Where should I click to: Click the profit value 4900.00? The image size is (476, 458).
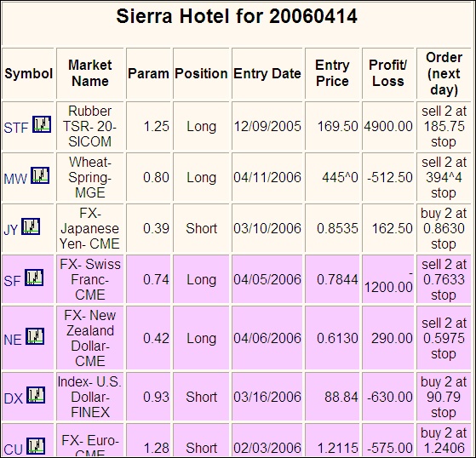(388, 127)
